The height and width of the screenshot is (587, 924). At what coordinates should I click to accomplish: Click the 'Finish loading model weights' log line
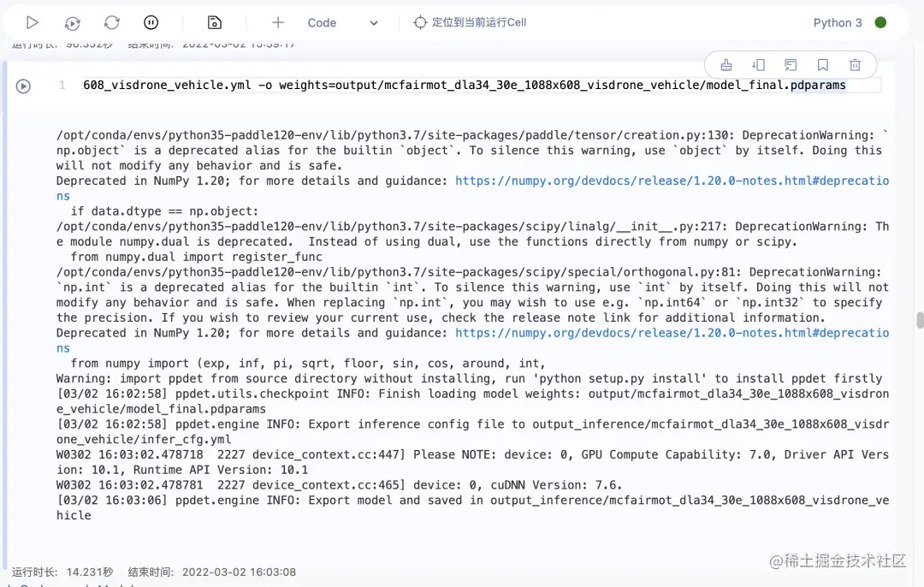tap(472, 401)
